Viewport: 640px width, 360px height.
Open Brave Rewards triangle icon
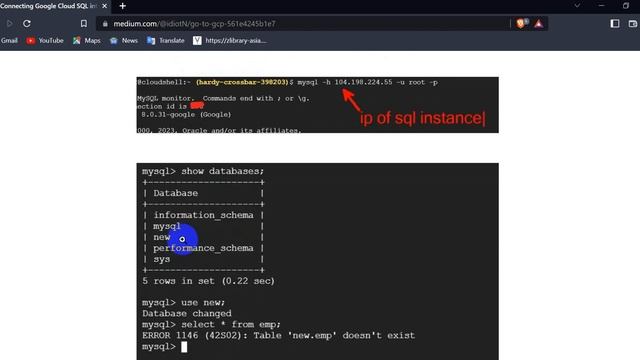(539, 24)
